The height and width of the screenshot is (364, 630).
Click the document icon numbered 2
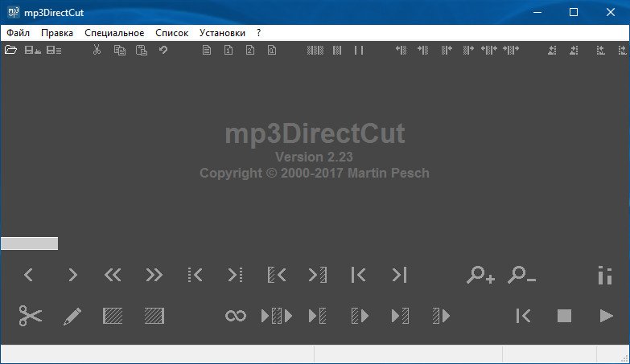tap(250, 50)
